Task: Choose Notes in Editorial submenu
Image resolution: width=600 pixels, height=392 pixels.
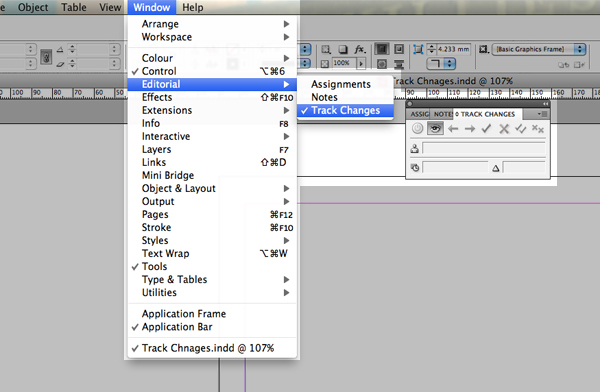Action: click(x=345, y=97)
